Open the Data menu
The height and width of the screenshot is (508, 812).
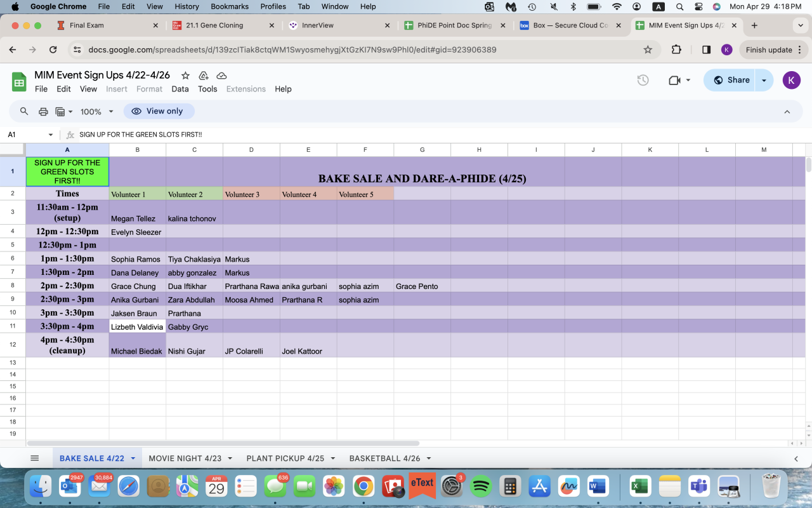coord(180,89)
